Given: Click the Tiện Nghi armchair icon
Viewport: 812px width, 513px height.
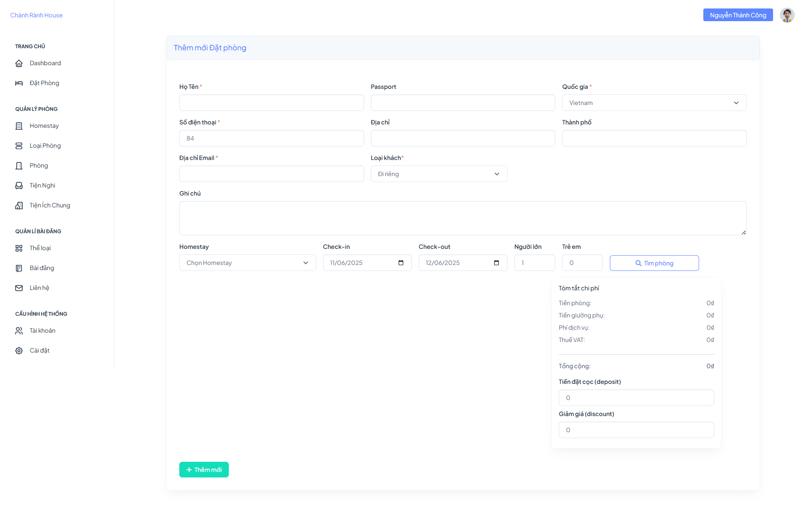Looking at the screenshot, I should click(x=19, y=186).
